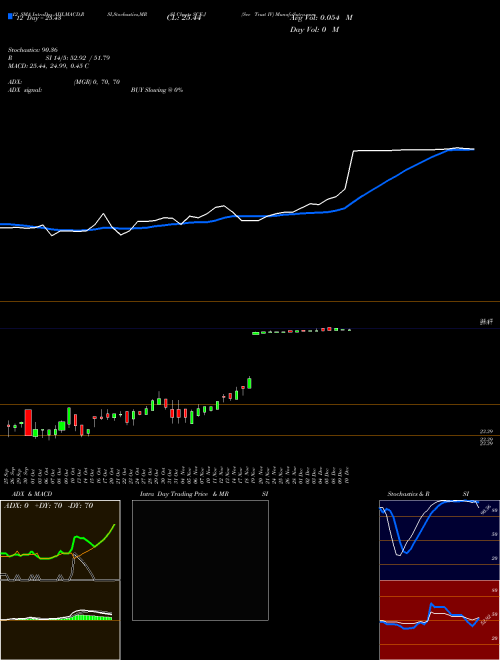Click the 'CL: 23.44' closing price text

184,18
